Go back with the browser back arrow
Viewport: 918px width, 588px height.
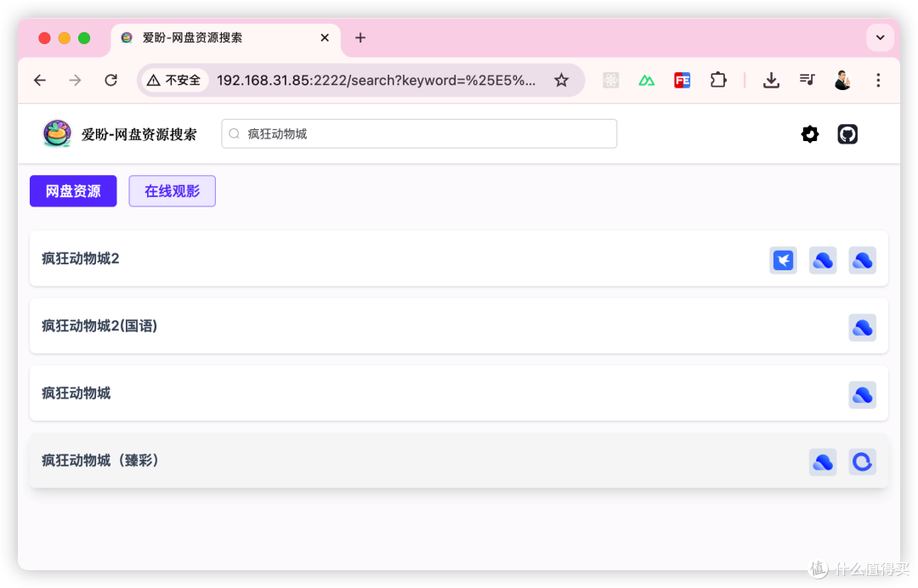[x=40, y=80]
